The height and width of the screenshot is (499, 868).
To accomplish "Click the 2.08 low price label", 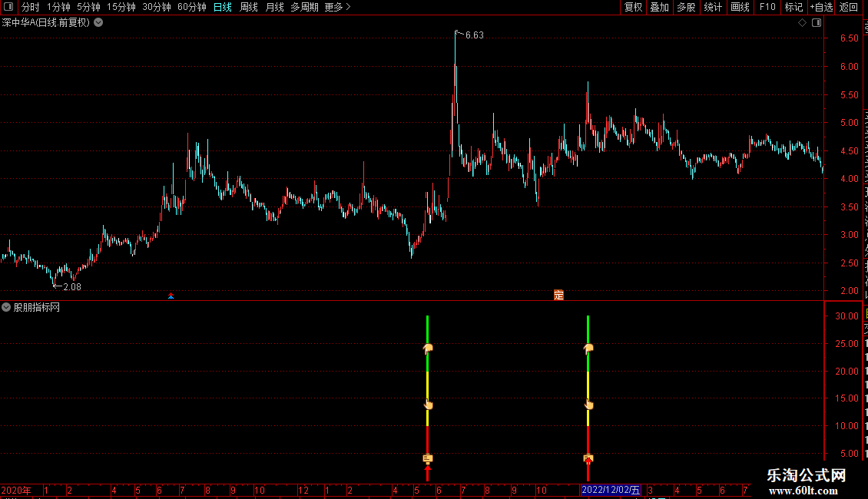I will 72,286.
